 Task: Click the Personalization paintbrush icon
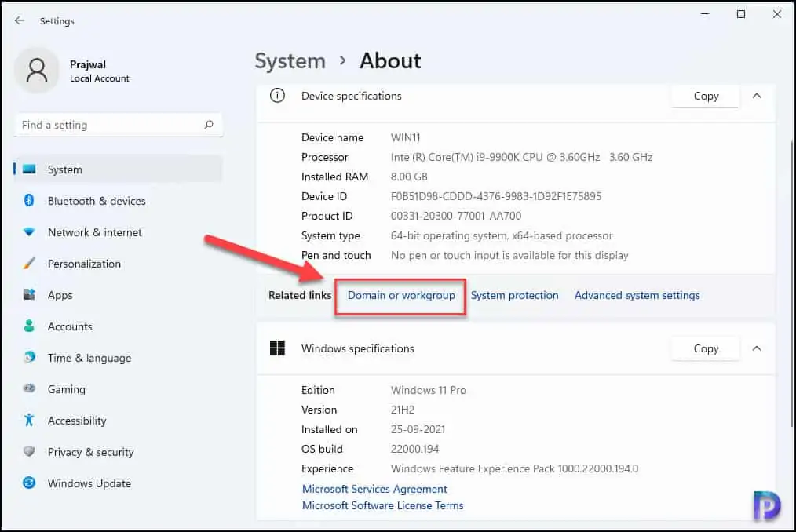tap(30, 264)
